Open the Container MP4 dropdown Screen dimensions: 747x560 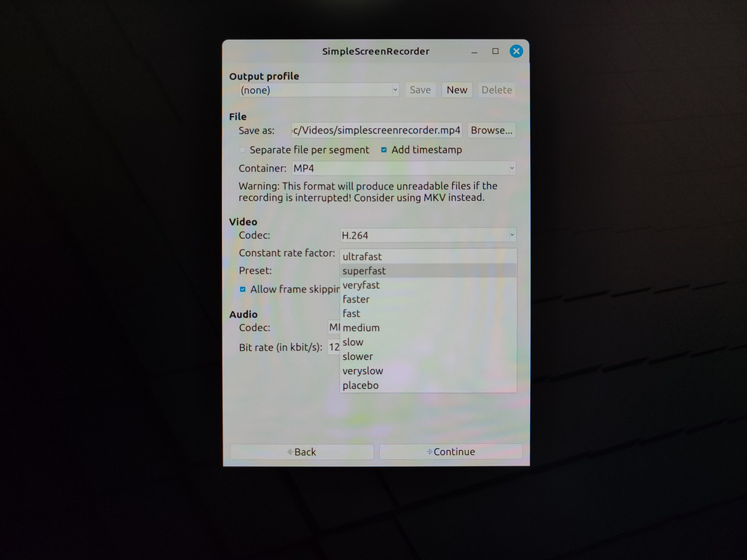tap(403, 168)
